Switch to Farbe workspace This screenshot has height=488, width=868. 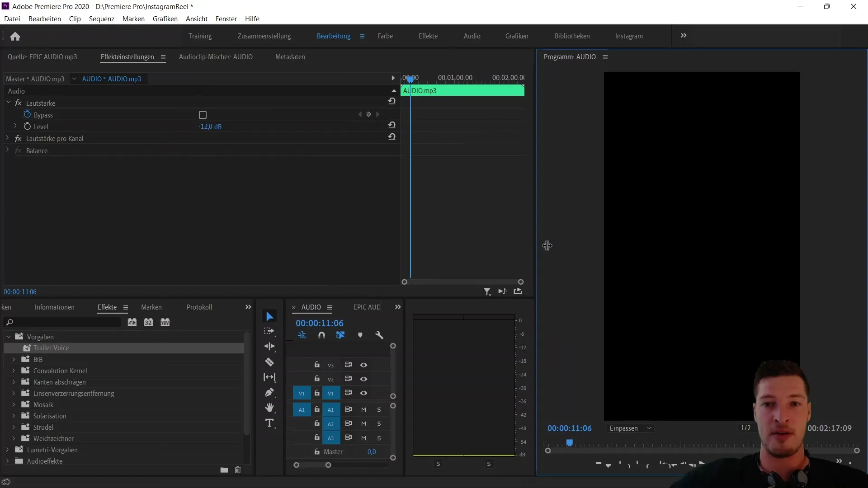[385, 36]
